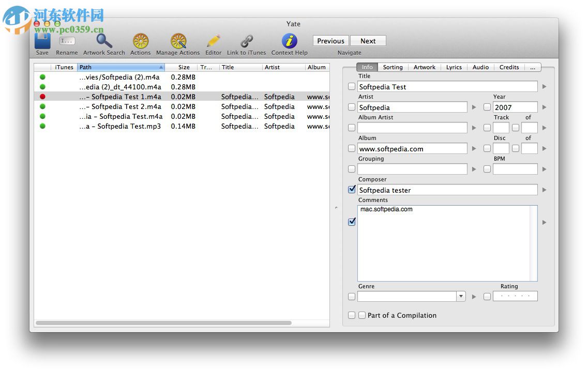Click the disclosure arrow beside Artist field
The image size is (588, 373).
point(474,107)
